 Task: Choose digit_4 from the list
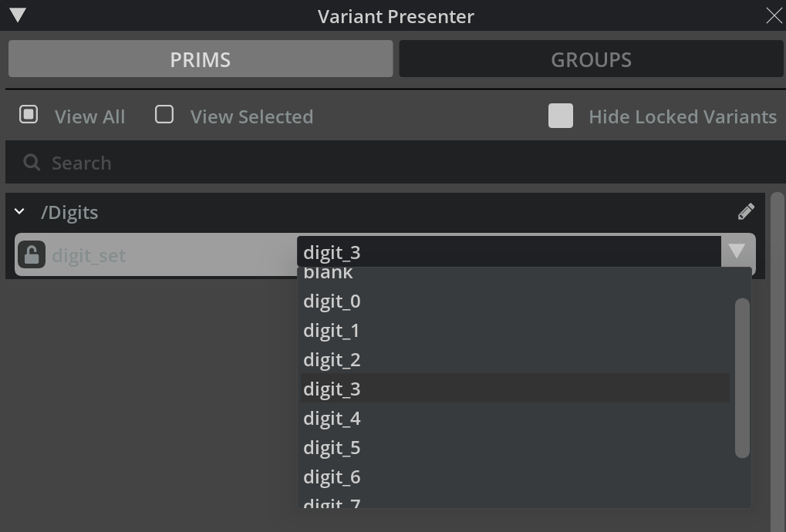pyautogui.click(x=332, y=419)
